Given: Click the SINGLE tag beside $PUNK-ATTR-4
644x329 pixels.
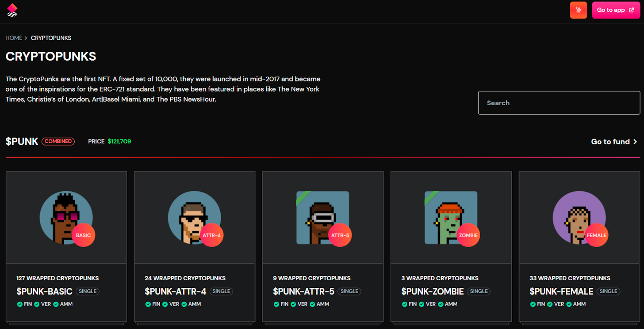Looking at the screenshot, I should [x=221, y=291].
